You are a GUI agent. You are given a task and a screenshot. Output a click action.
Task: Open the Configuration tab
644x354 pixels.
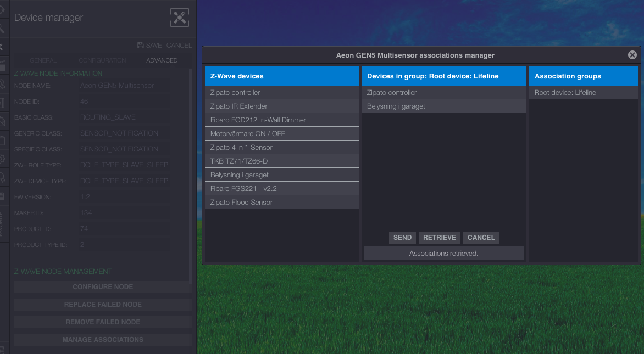pyautogui.click(x=102, y=60)
